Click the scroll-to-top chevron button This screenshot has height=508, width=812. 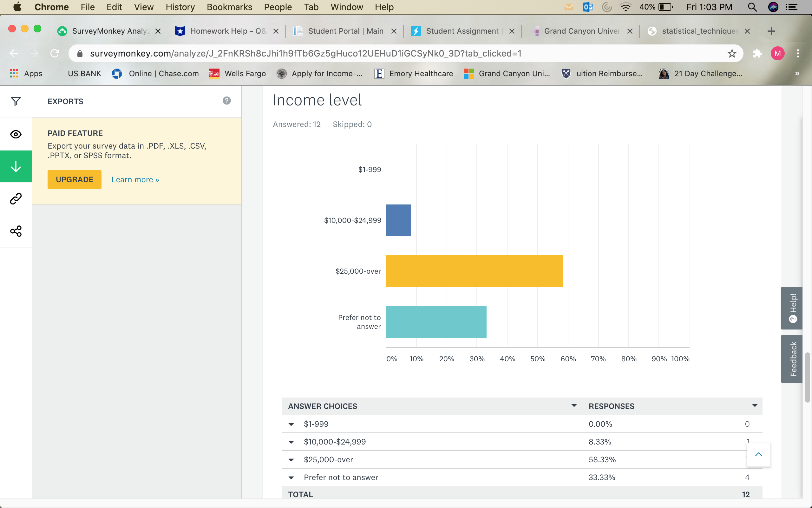click(x=759, y=455)
